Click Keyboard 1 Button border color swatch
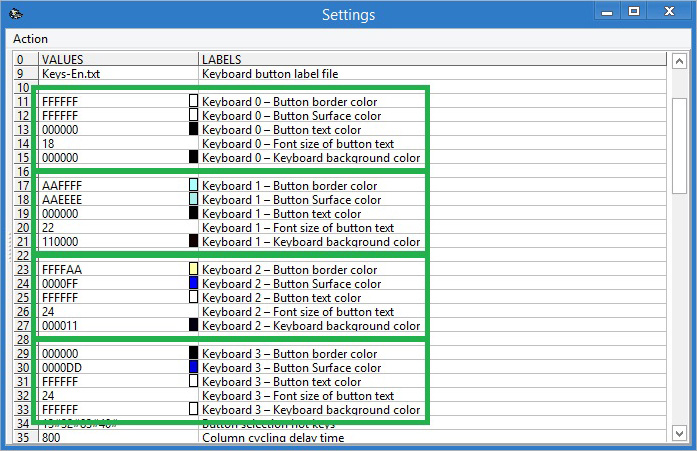 point(193,184)
